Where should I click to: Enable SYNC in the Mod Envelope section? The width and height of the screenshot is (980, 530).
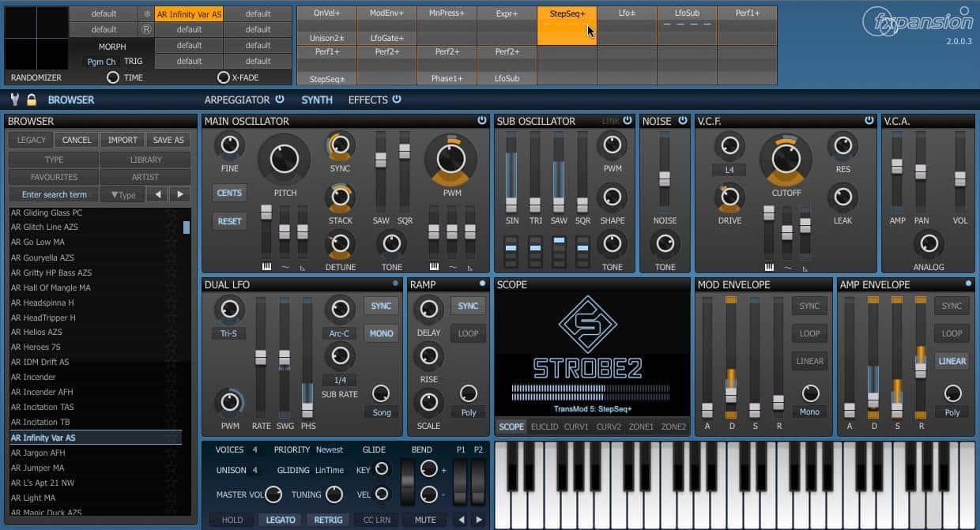[x=809, y=306]
